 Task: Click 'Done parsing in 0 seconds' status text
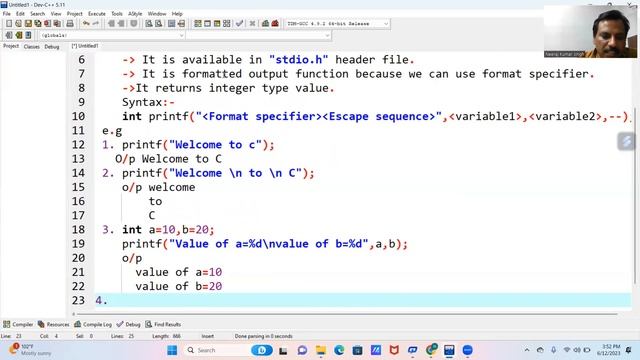click(x=263, y=336)
